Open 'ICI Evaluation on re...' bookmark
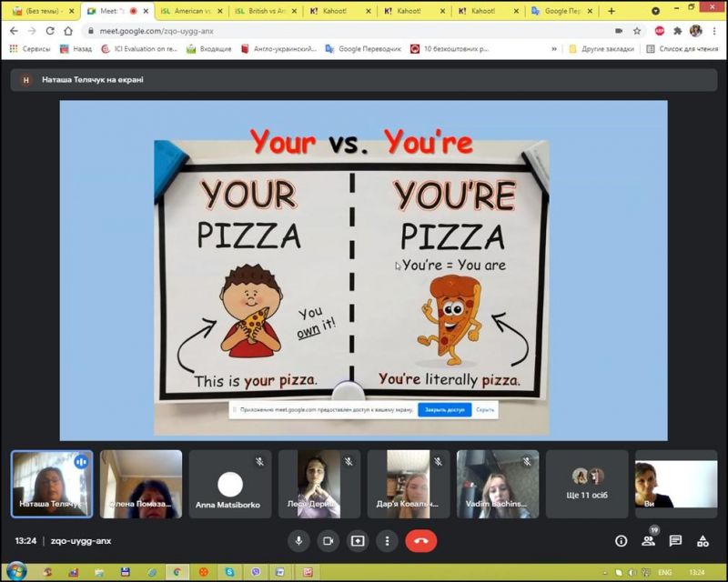 140,49
